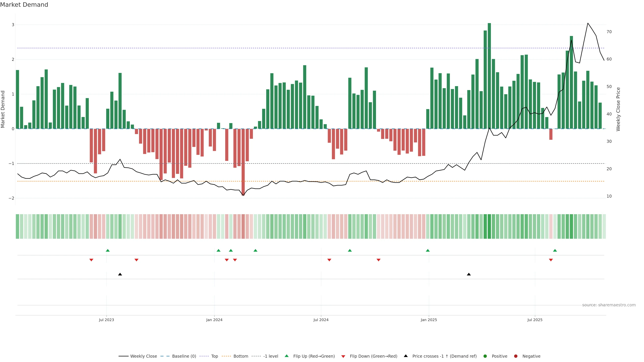Click the Flip Down red triangle legend icon
The width and height of the screenshot is (644, 362).
pyautogui.click(x=343, y=356)
